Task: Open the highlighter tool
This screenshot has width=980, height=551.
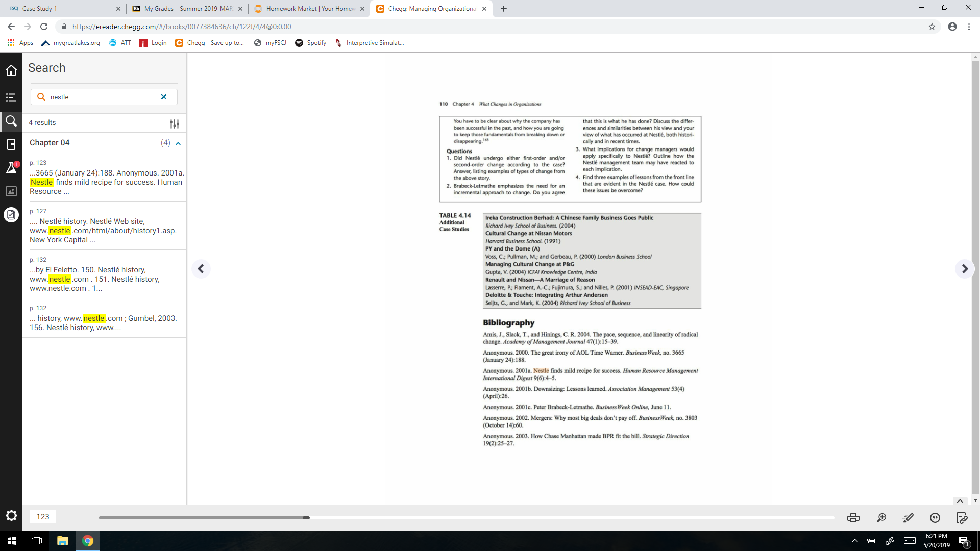Action: click(908, 518)
